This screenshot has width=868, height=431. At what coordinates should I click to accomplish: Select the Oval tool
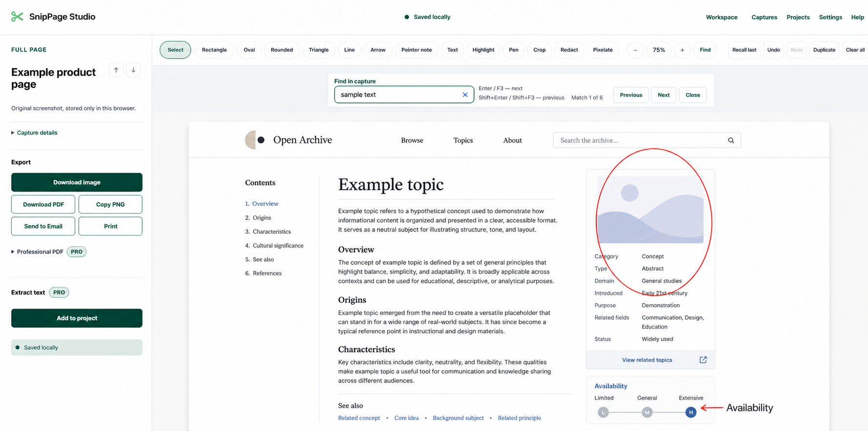pos(249,50)
